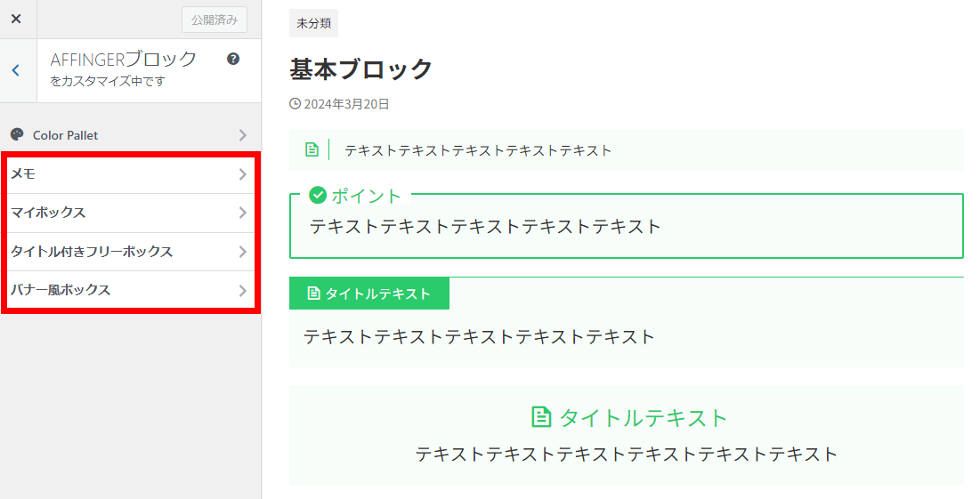Open help via the question mark icon
Viewport: 980px width, 499px height.
click(233, 59)
